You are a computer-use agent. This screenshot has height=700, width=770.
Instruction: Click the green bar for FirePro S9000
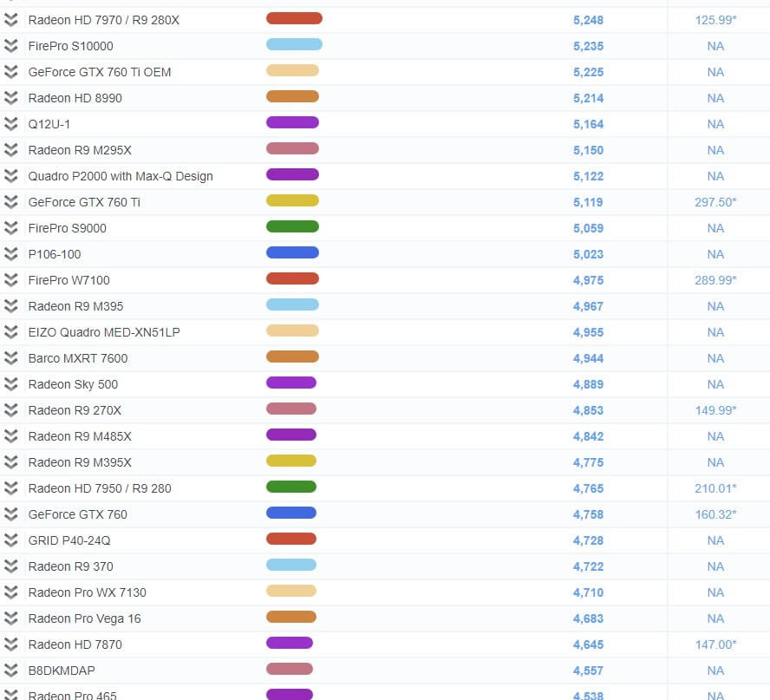pyautogui.click(x=293, y=227)
